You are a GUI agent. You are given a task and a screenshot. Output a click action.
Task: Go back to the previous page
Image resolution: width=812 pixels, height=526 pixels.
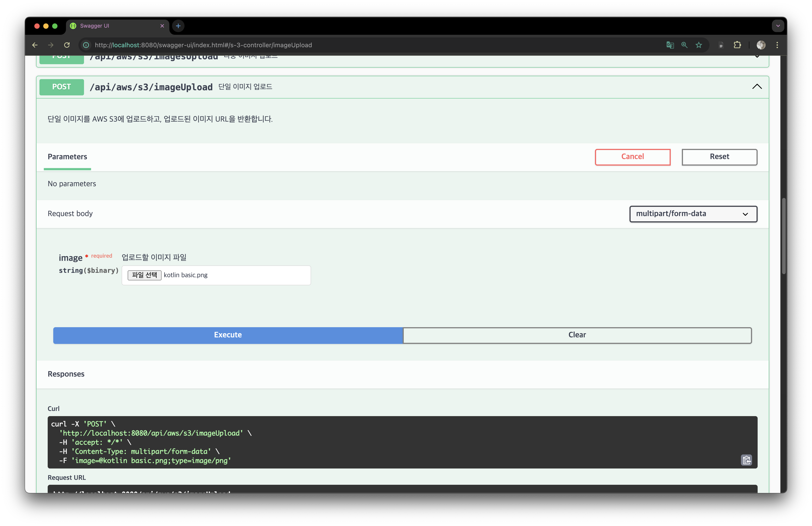pyautogui.click(x=35, y=45)
